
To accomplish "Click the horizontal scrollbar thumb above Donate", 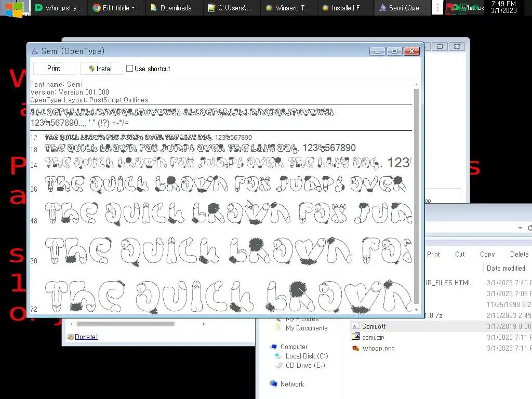I will (x=126, y=324).
